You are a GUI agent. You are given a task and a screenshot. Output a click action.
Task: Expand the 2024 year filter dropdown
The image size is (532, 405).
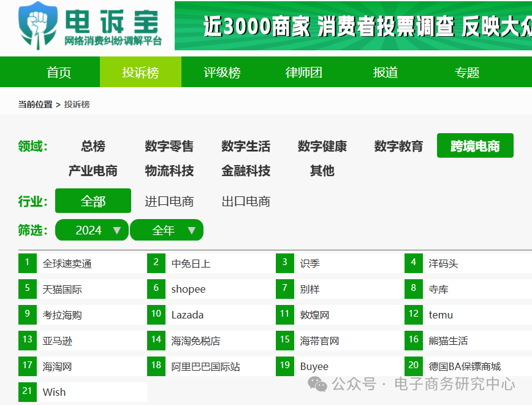tap(91, 230)
